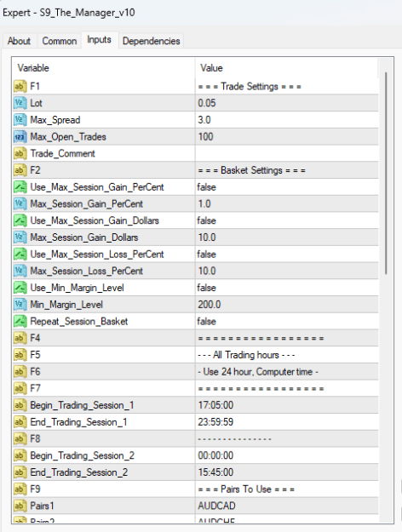Viewport: 402px width, 532px height.
Task: Click the bool icon beside Repeat_Session_Basket
Action: point(20,321)
